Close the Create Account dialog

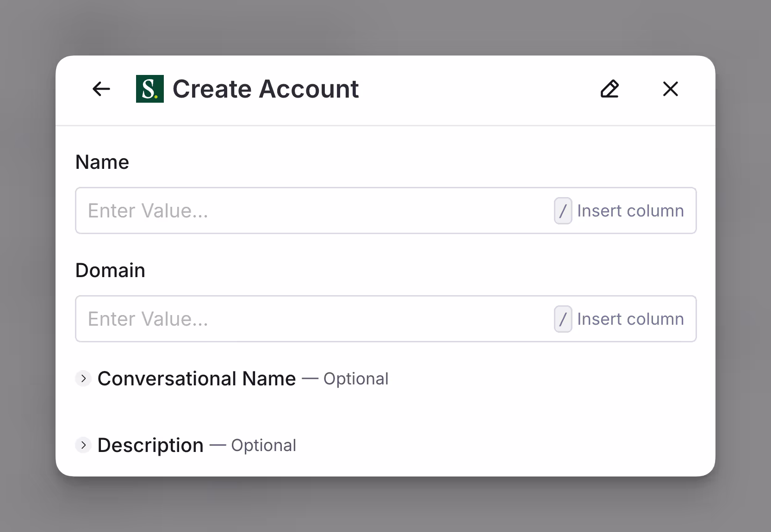point(670,89)
